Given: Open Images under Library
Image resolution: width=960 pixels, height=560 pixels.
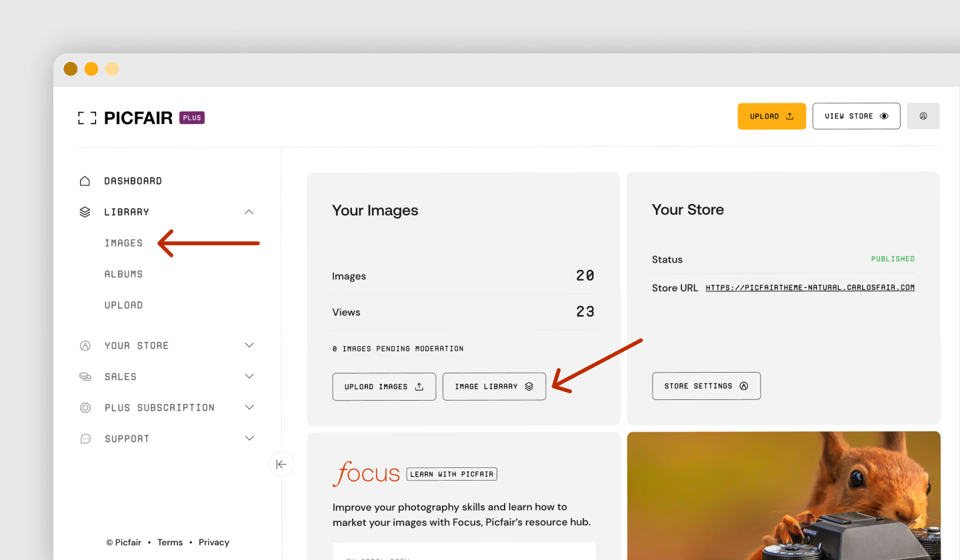Looking at the screenshot, I should pos(123,243).
